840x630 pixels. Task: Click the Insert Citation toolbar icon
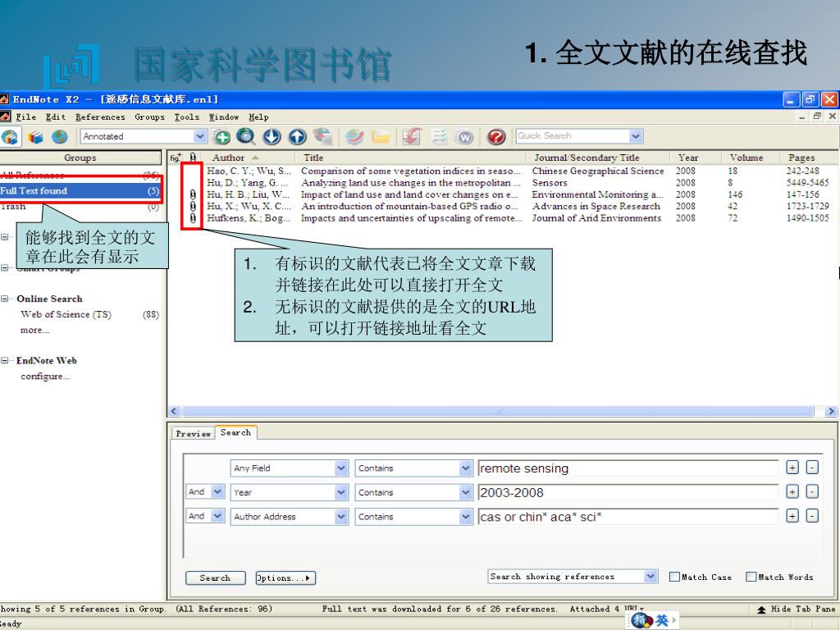click(413, 137)
